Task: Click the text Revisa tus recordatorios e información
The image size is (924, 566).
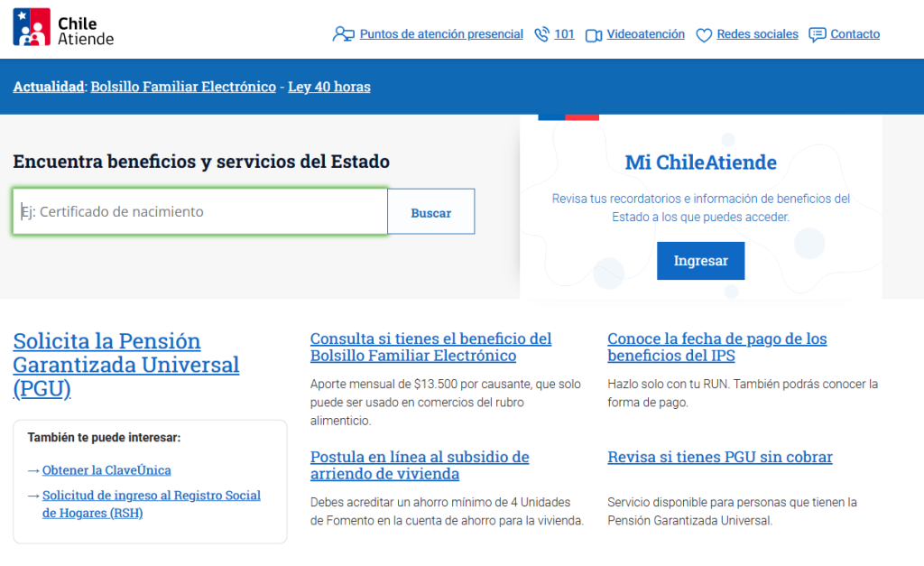Action: tap(700, 208)
